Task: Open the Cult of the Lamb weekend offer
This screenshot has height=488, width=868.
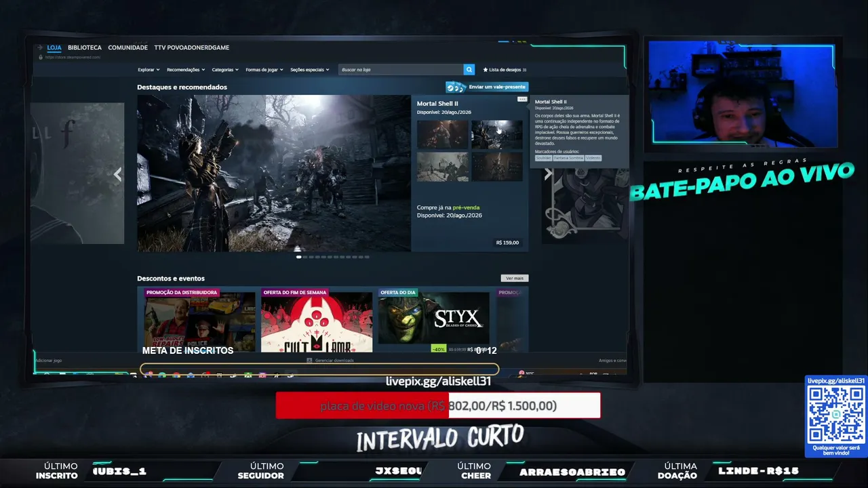Action: tap(317, 320)
